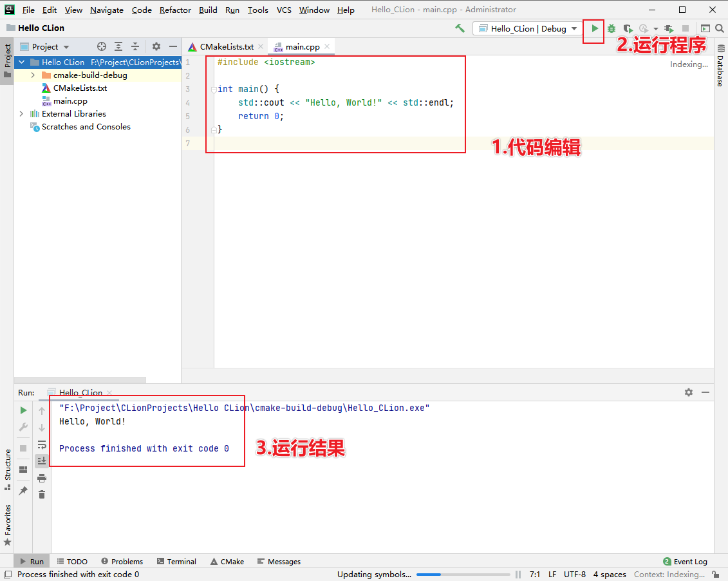
Task: Collapse the code fold marker at main()
Action: click(x=212, y=89)
